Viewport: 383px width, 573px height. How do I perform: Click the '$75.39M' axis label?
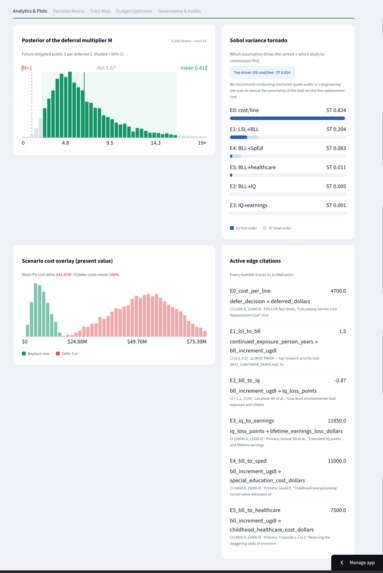click(x=197, y=342)
